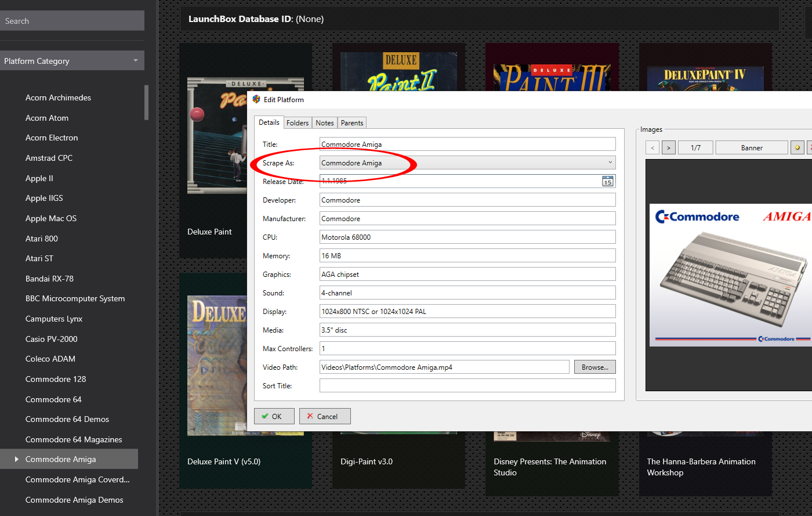Select Atari ST platform

point(39,258)
